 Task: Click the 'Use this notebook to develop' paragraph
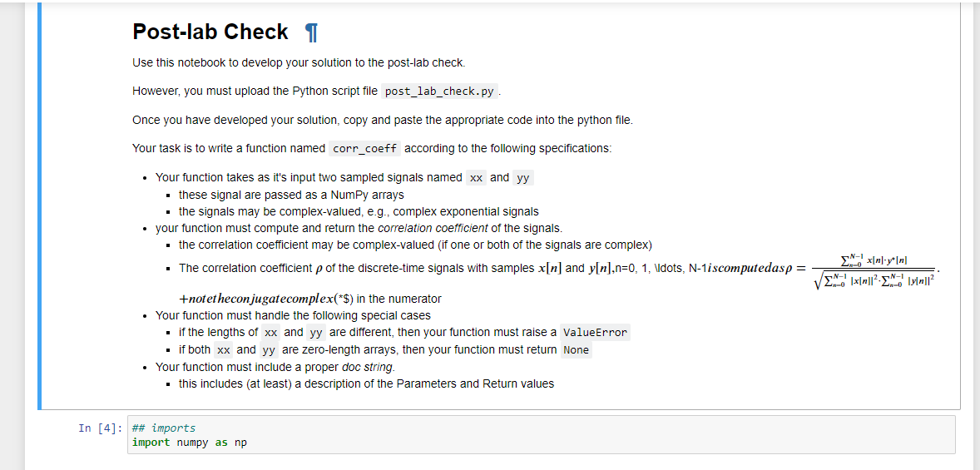point(299,62)
